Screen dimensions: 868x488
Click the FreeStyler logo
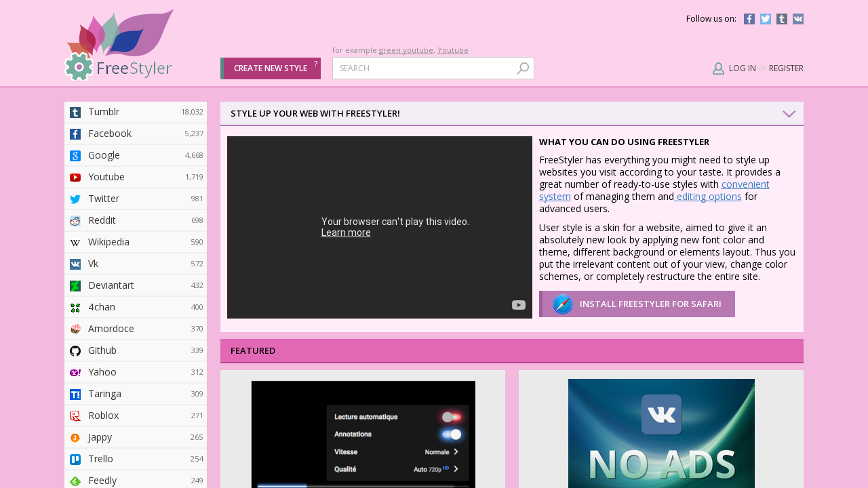pyautogui.click(x=119, y=45)
